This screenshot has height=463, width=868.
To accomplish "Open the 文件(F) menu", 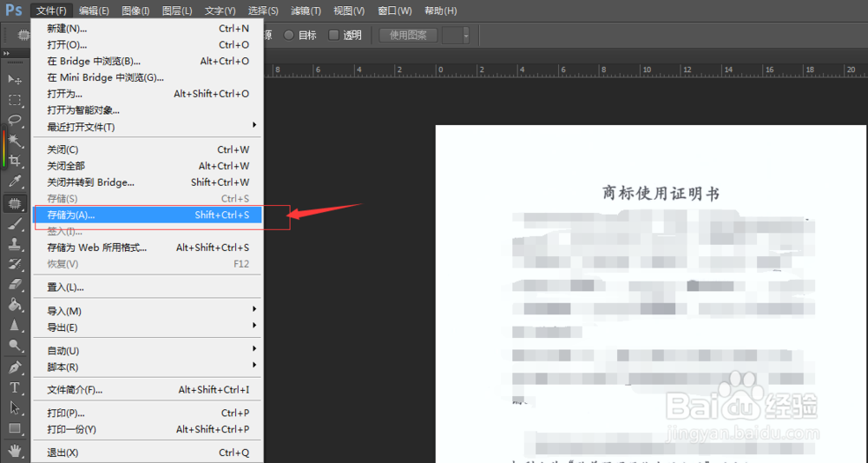I will (51, 10).
